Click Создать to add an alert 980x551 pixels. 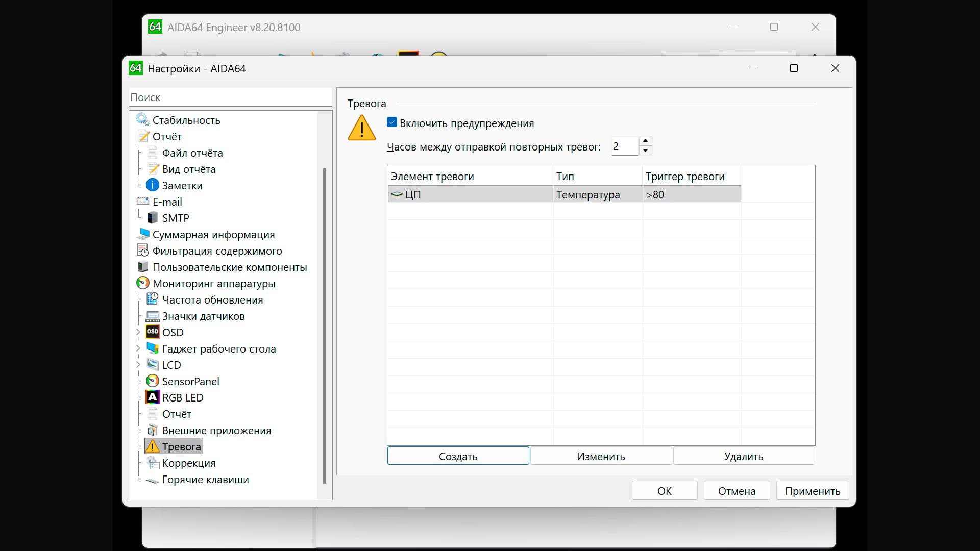458,456
